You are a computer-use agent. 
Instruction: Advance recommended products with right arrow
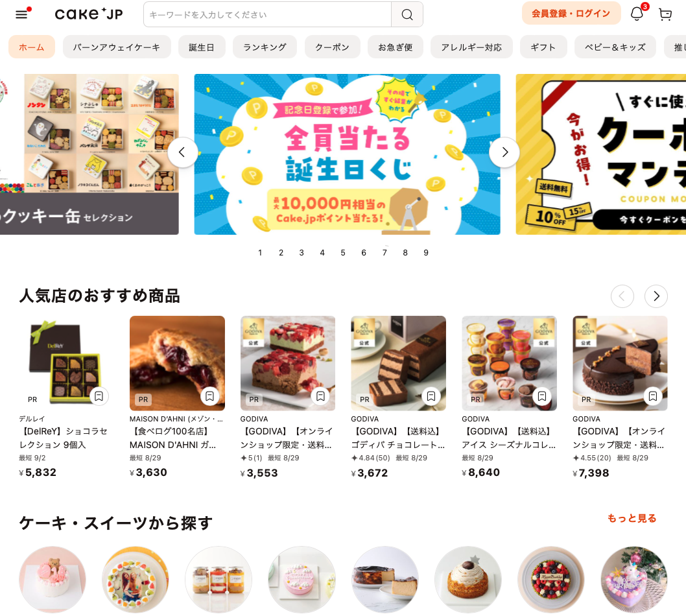[x=656, y=296]
